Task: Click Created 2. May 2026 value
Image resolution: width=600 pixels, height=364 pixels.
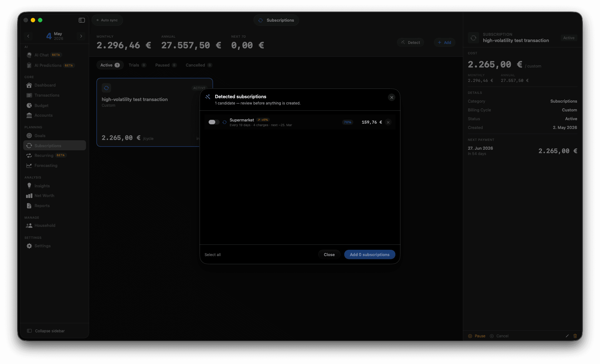Action: tap(565, 128)
